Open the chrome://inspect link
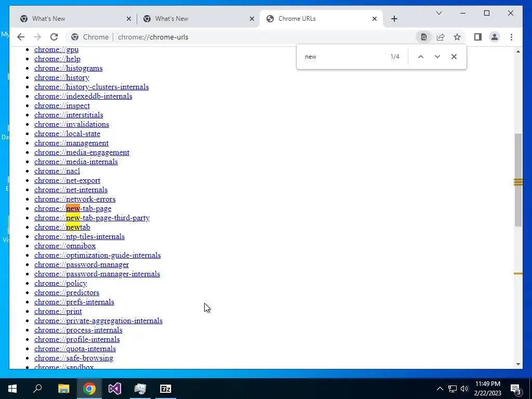This screenshot has height=399, width=532. [62, 105]
